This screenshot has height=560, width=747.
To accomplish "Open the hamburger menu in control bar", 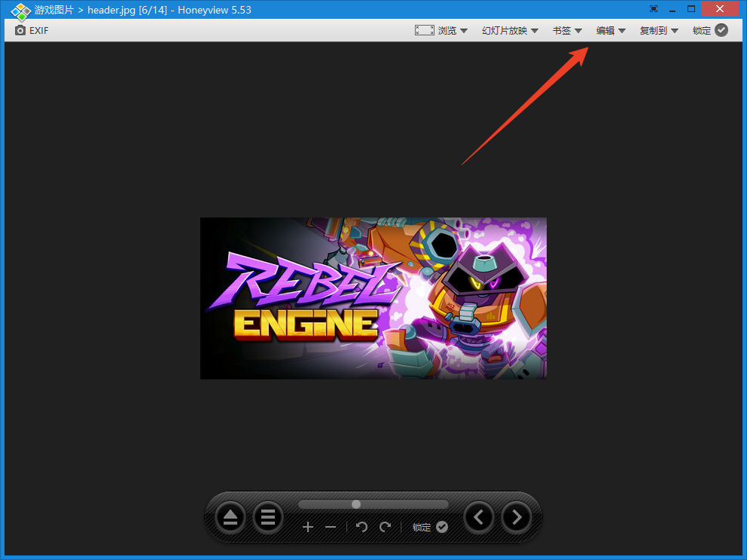I will tap(267, 517).
